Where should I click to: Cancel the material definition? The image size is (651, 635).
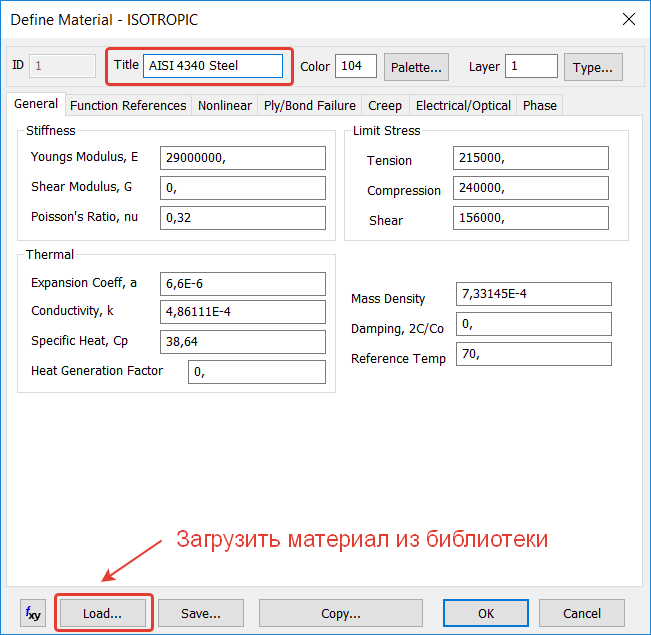(x=582, y=613)
